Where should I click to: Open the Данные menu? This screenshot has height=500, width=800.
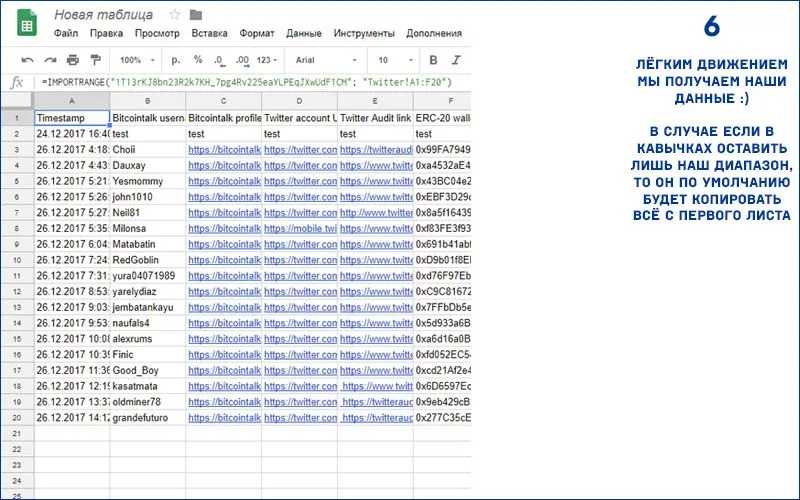[x=304, y=33]
